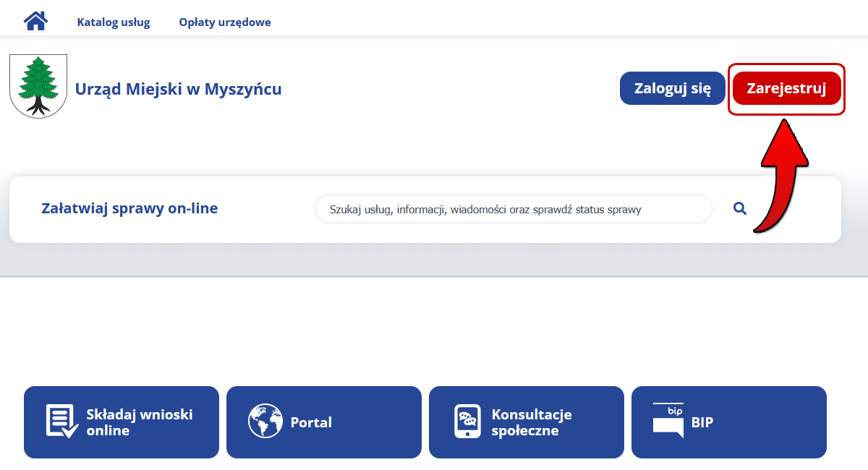Click the Urząd Miejski w Myszyńcu title
The image size is (868, 470).
[179, 89]
